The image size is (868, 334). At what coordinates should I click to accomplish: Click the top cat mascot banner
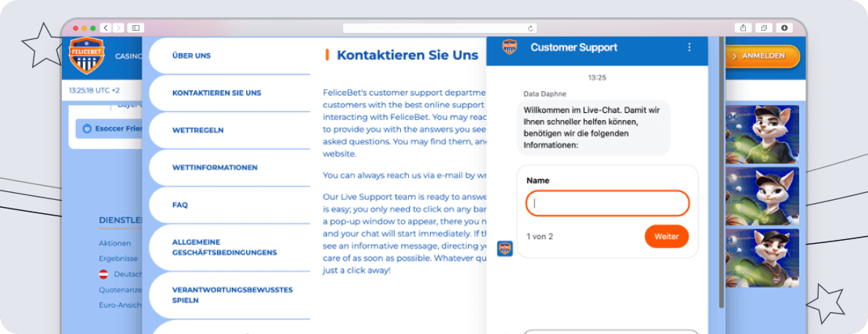click(x=762, y=135)
